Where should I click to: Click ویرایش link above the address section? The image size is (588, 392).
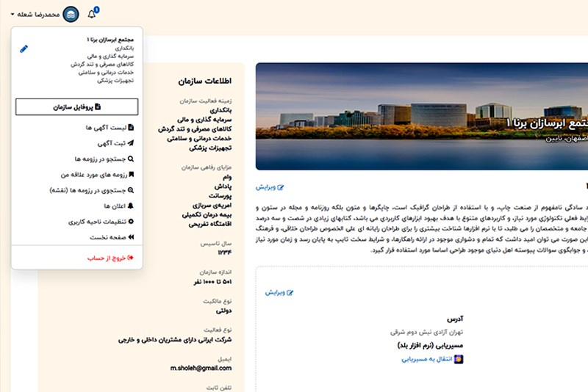[x=279, y=293]
